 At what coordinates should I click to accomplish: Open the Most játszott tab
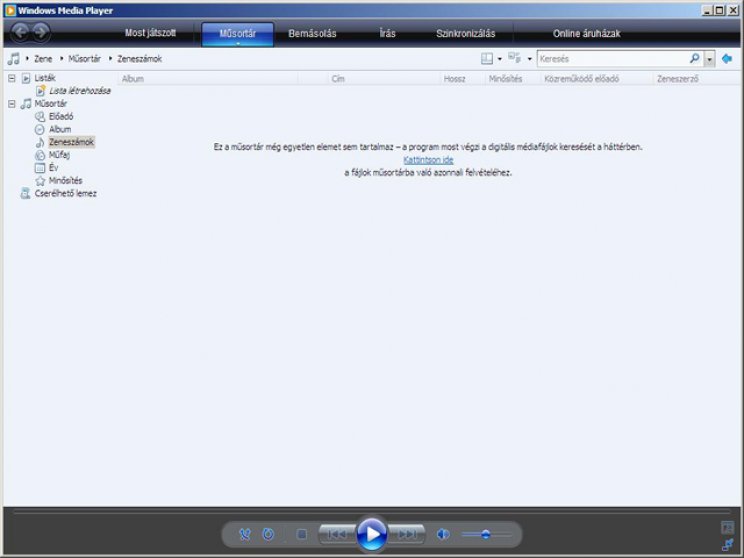click(x=150, y=33)
